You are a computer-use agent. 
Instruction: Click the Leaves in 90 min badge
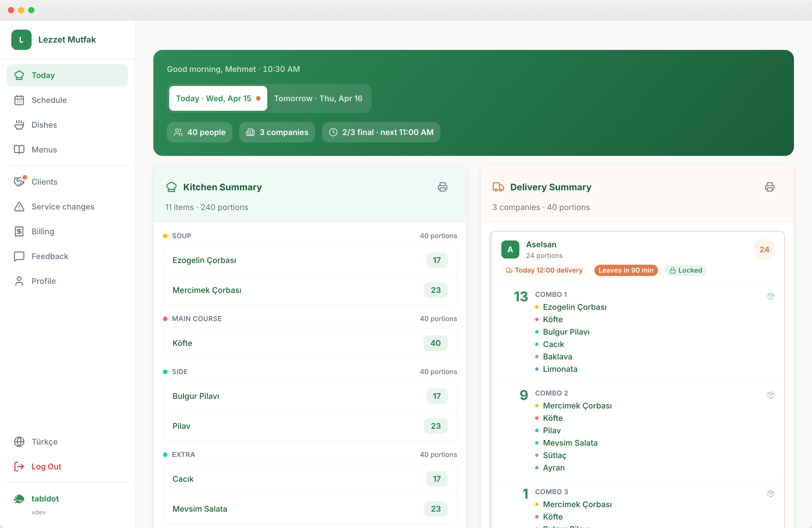click(626, 270)
